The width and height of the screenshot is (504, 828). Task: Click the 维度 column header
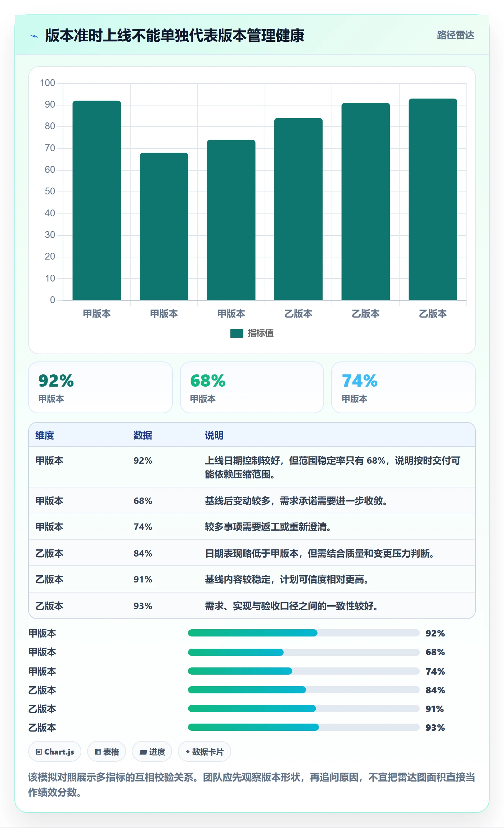tap(45, 435)
